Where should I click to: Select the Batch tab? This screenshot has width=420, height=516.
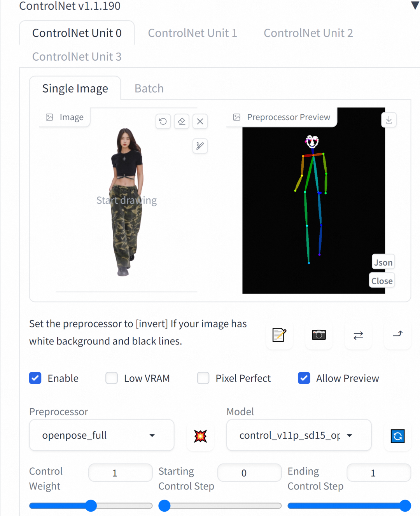tap(149, 88)
